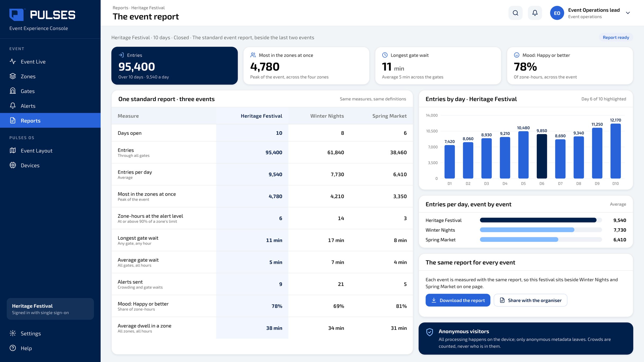
Task: Click the PULSES logo icon
Action: coord(16,14)
